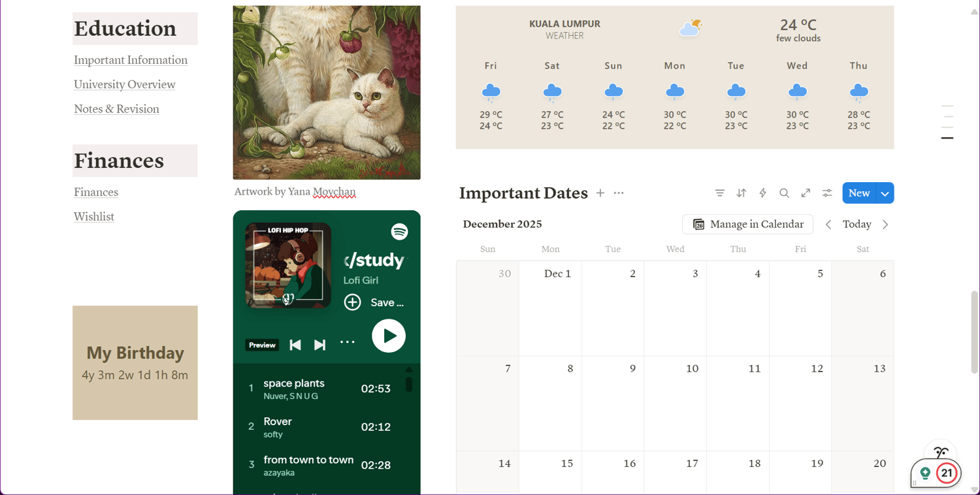The height and width of the screenshot is (495, 980).
Task: Open the filter for the calendar database
Action: tap(719, 193)
